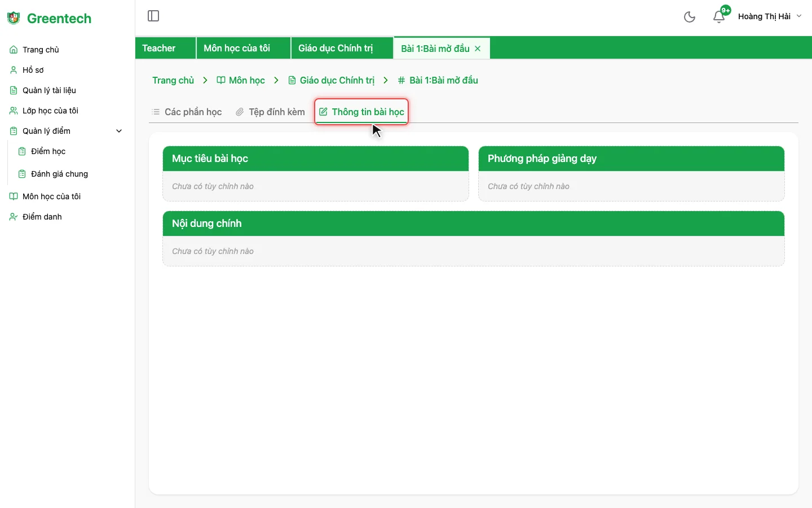Click empty text under Phương pháp giảng dạy

coord(528,186)
